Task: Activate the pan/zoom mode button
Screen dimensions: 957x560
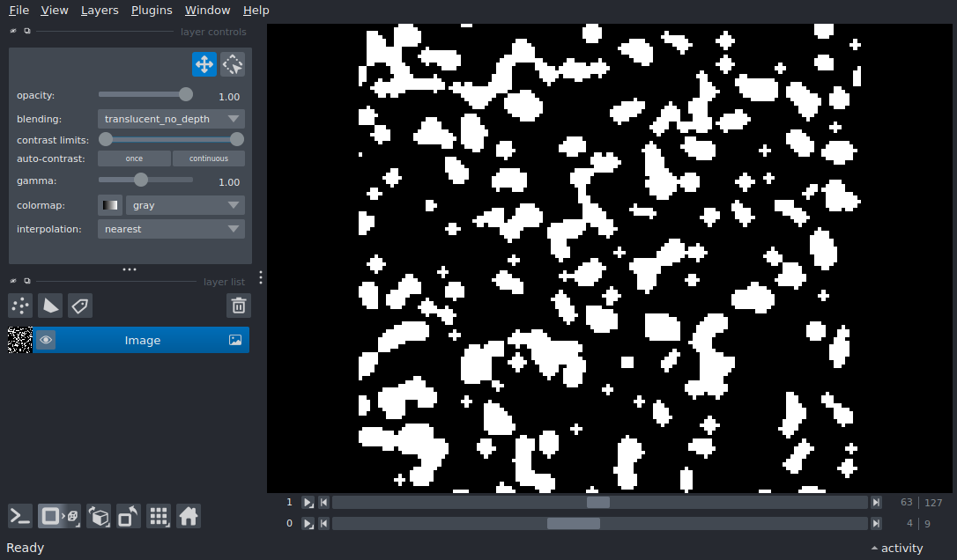Action: coord(204,64)
